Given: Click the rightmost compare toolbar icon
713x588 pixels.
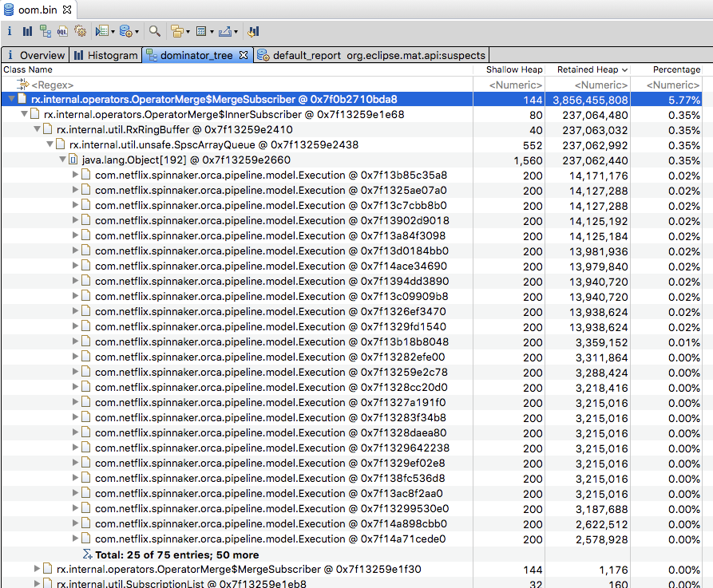Looking at the screenshot, I should coord(252,31).
